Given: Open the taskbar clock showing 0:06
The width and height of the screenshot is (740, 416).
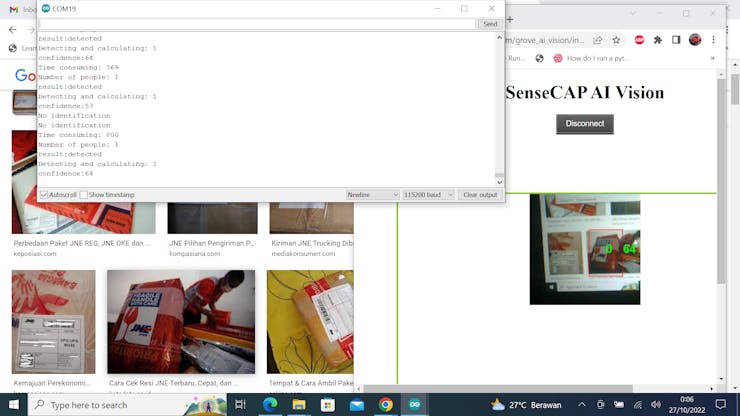Looking at the screenshot, I should (687, 405).
